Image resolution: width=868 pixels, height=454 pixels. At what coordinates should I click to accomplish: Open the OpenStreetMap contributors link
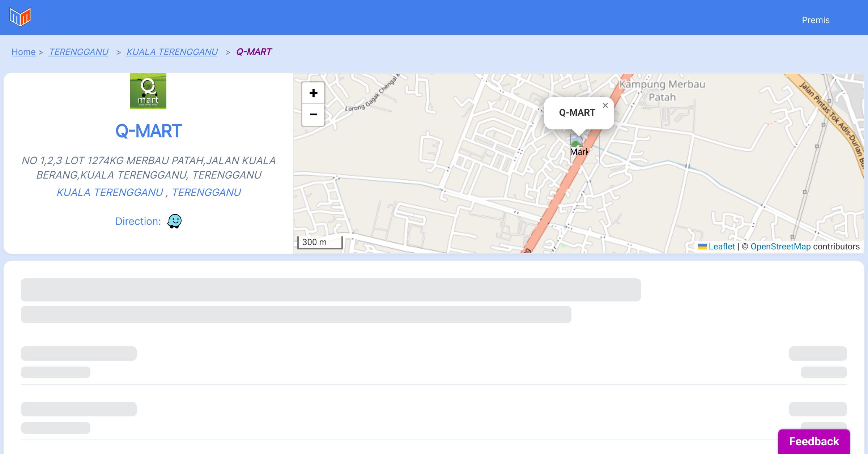(780, 247)
